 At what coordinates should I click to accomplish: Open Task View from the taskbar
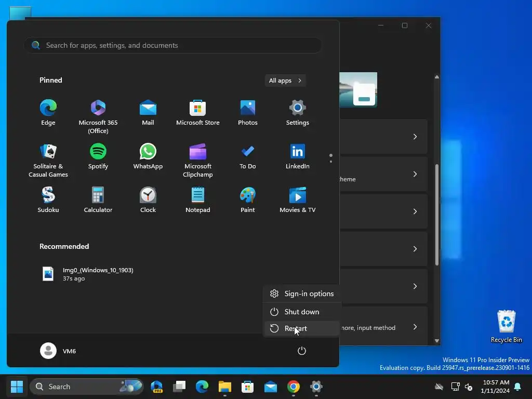point(179,387)
